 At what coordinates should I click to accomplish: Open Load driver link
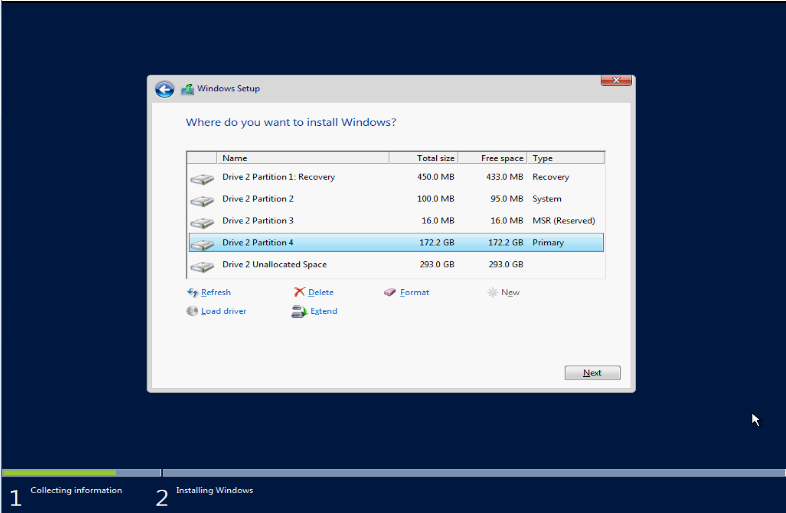(x=224, y=311)
